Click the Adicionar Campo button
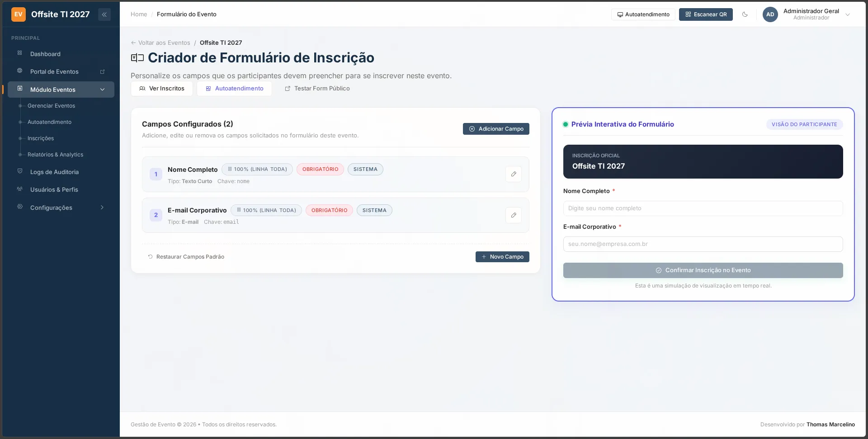The width and height of the screenshot is (868, 439). [x=496, y=129]
